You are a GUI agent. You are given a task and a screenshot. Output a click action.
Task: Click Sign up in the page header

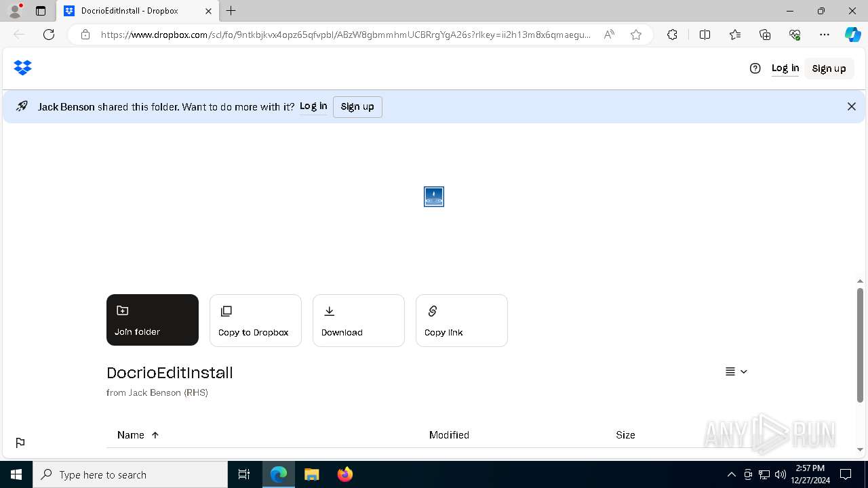coord(829,68)
